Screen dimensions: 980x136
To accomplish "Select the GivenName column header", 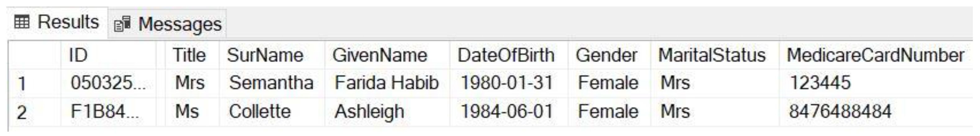I will click(x=380, y=55).
